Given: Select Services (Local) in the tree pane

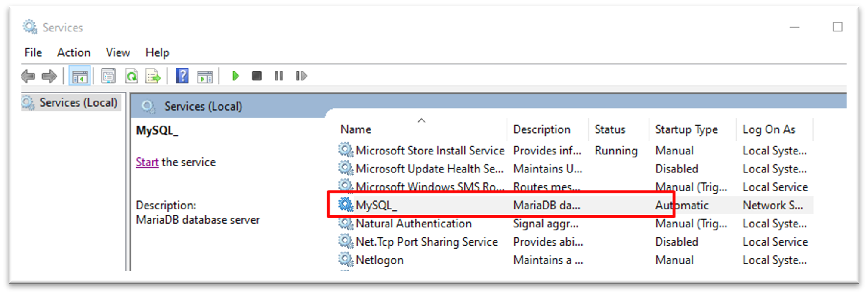Looking at the screenshot, I should pos(78,103).
